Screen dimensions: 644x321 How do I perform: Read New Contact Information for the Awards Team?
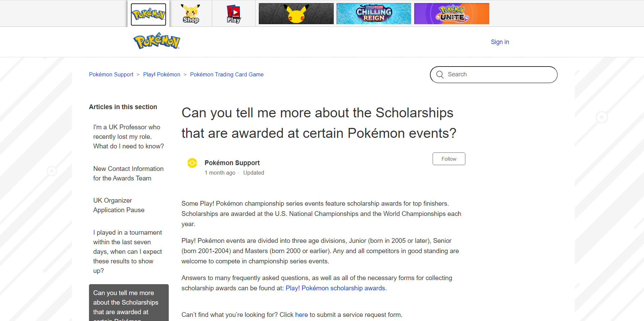pyautogui.click(x=128, y=173)
